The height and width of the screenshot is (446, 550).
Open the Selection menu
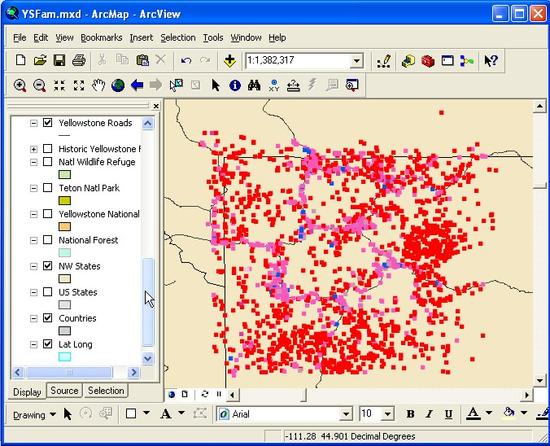tap(178, 38)
